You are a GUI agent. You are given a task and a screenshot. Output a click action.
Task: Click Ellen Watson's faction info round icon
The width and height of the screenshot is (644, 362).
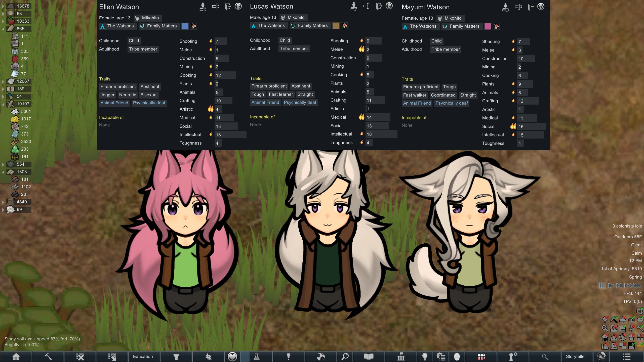238,6
